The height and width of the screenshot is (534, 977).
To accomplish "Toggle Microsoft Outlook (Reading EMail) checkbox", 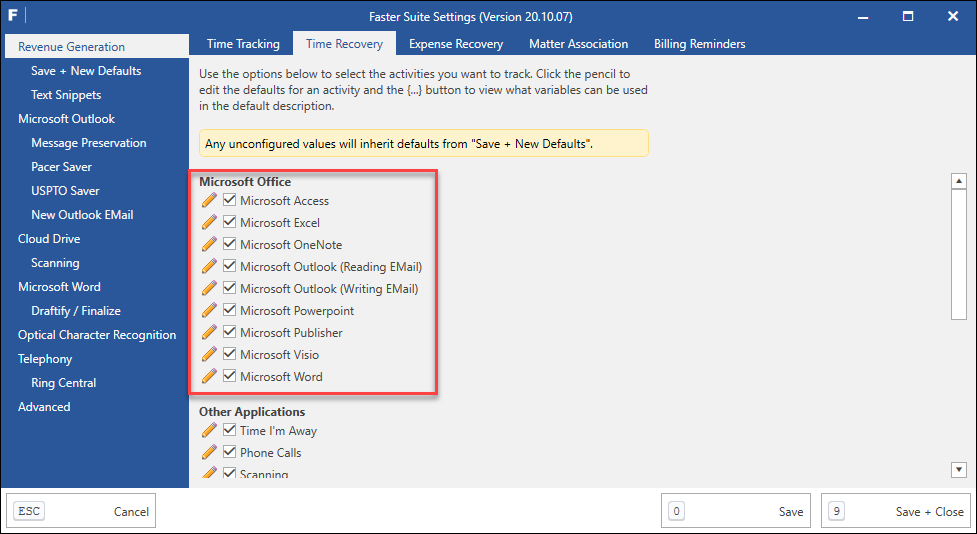I will (x=229, y=266).
